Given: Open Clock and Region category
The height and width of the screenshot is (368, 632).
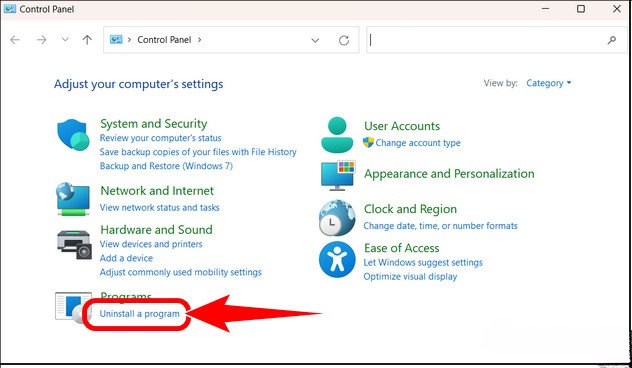Looking at the screenshot, I should [x=410, y=209].
